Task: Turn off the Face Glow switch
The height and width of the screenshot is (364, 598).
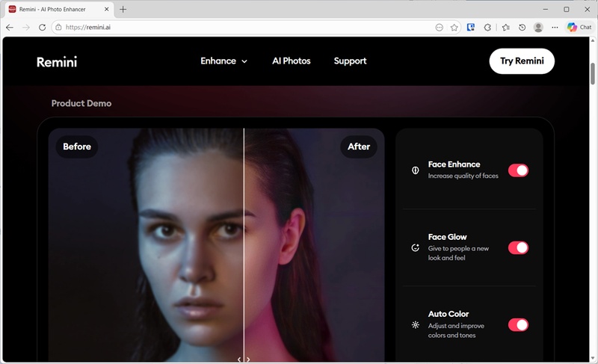Action: (x=518, y=247)
